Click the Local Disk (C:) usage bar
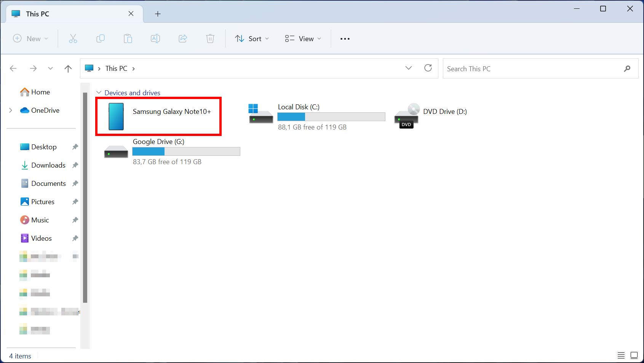Image resolution: width=644 pixels, height=363 pixels. (331, 117)
